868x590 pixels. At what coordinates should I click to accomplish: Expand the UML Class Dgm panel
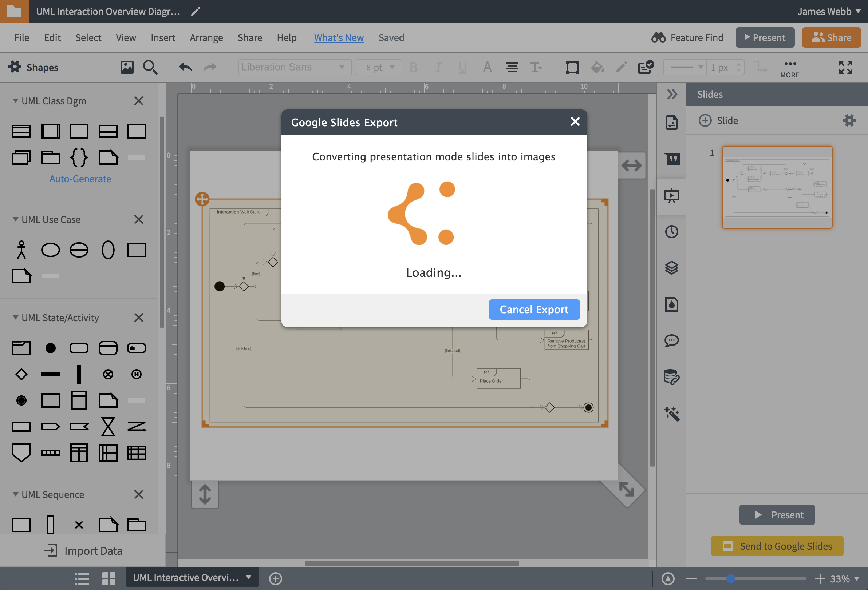(x=15, y=101)
